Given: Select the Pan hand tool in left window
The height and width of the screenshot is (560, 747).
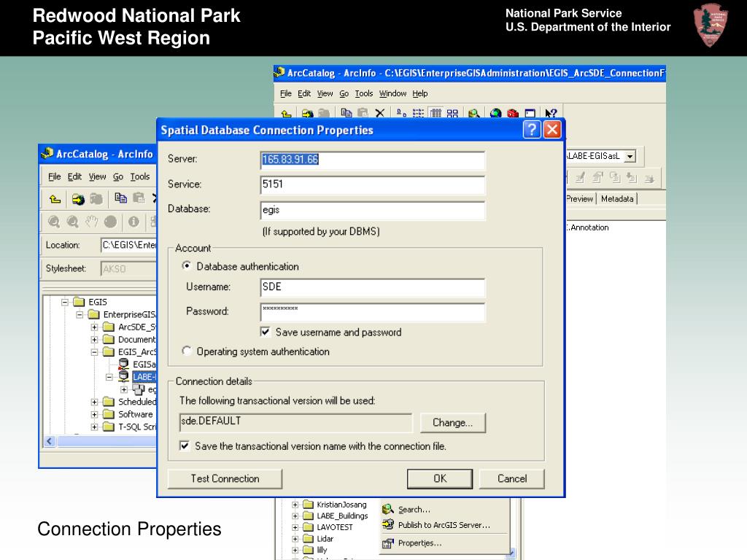Looking at the screenshot, I should [91, 222].
